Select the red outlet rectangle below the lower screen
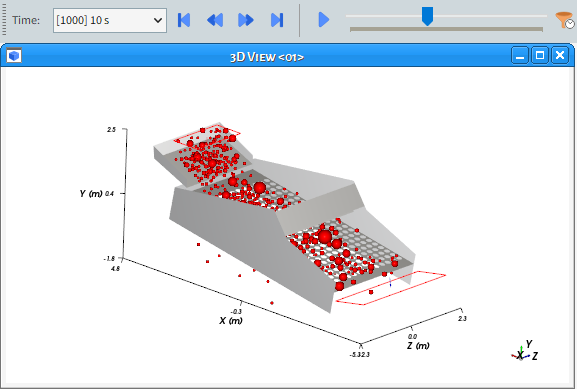The height and width of the screenshot is (389, 577). click(x=391, y=288)
